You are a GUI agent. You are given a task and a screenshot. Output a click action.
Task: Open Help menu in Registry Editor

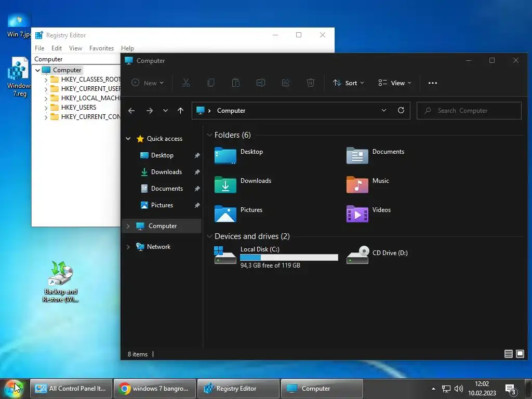tap(127, 48)
